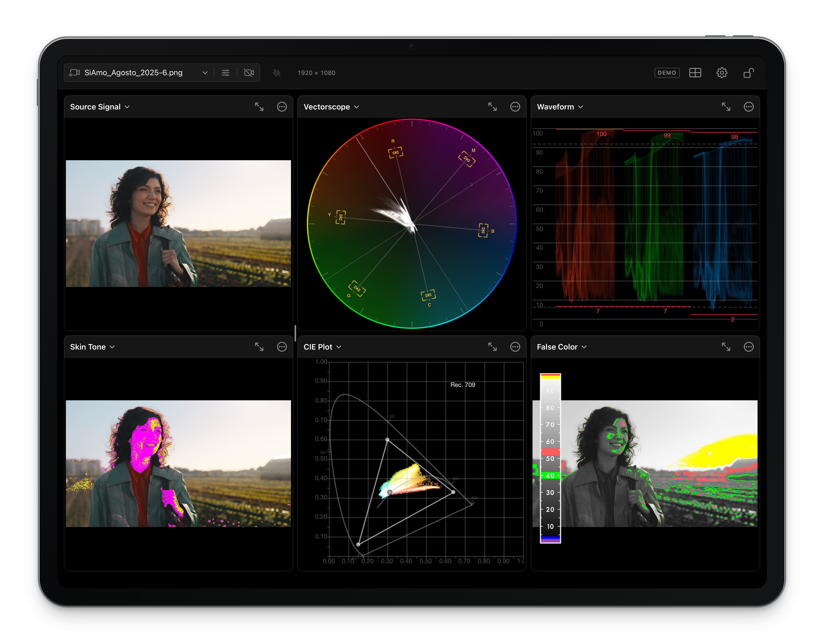Change the Vectorscope panel type dropdown

(x=331, y=107)
